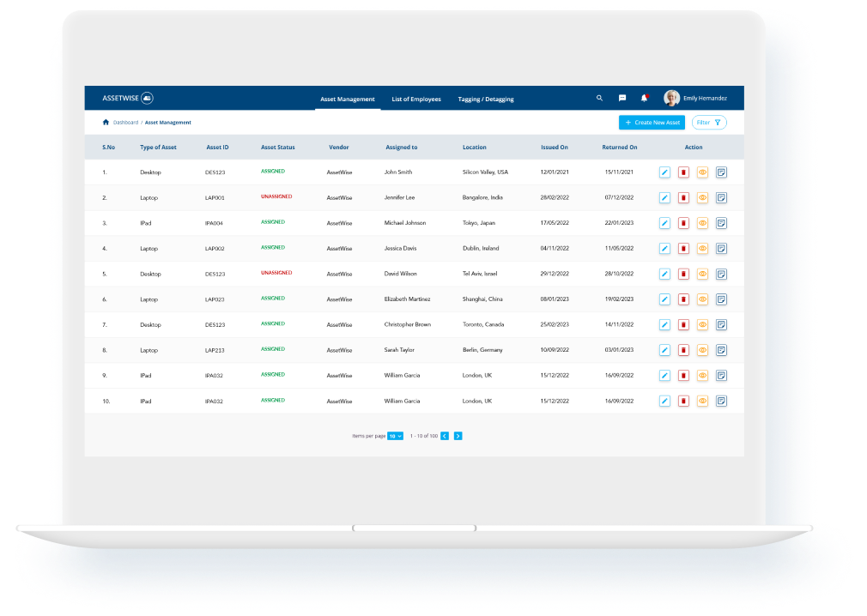Toggle eye view icon for Jessica Davis row
The height and width of the screenshot is (616, 867).
702,249
